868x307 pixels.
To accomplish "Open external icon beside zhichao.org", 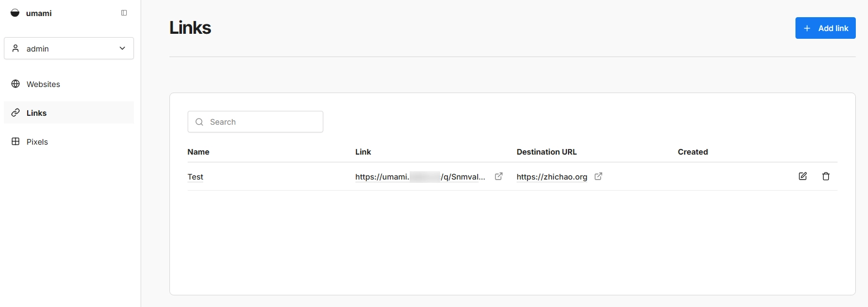I will pos(598,176).
